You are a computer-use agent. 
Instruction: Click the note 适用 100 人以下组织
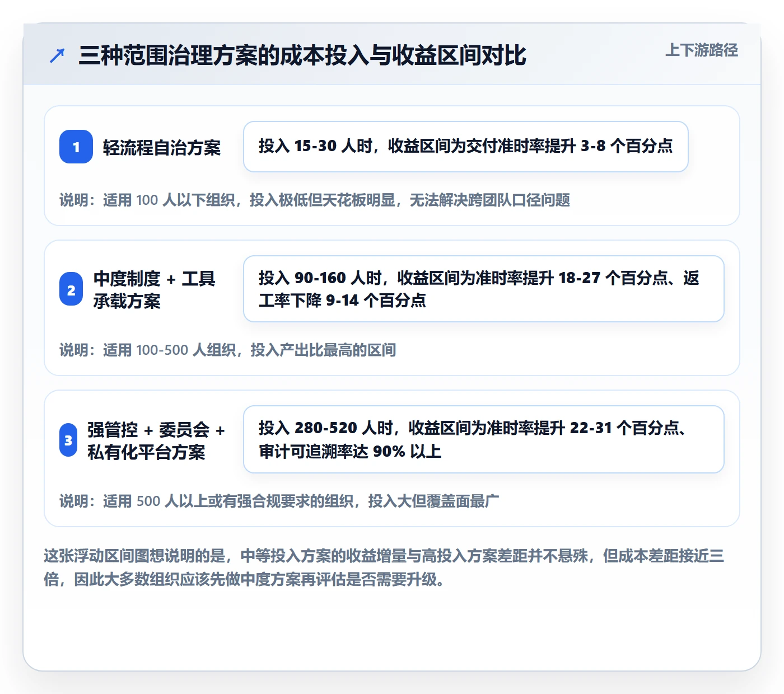(x=315, y=200)
